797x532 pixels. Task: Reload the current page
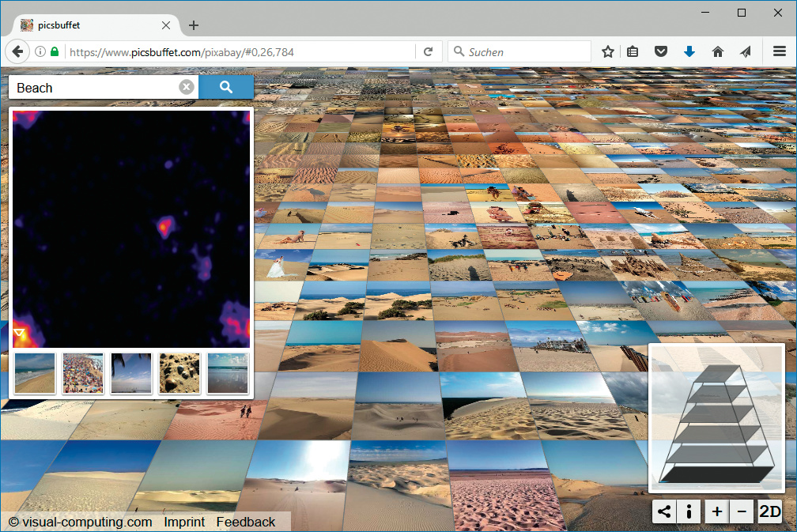point(428,52)
